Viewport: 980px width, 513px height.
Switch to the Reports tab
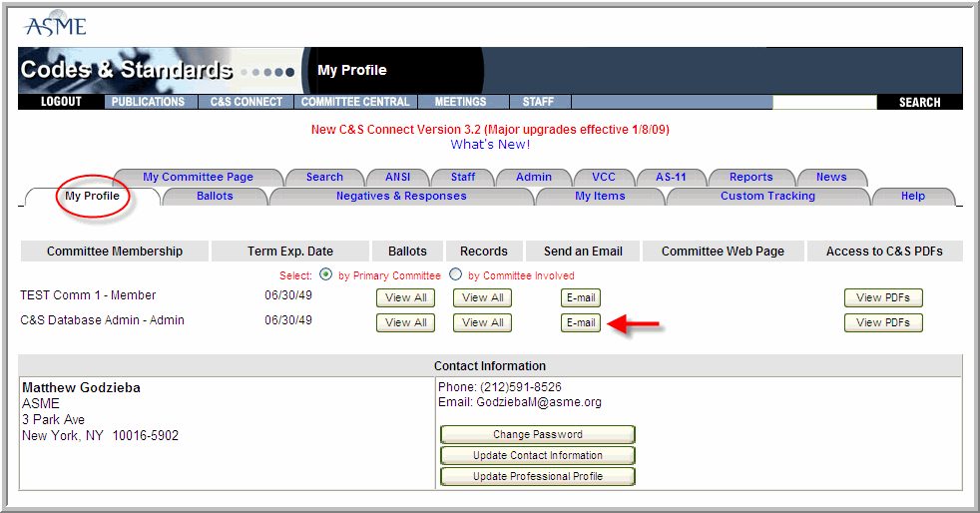click(751, 177)
